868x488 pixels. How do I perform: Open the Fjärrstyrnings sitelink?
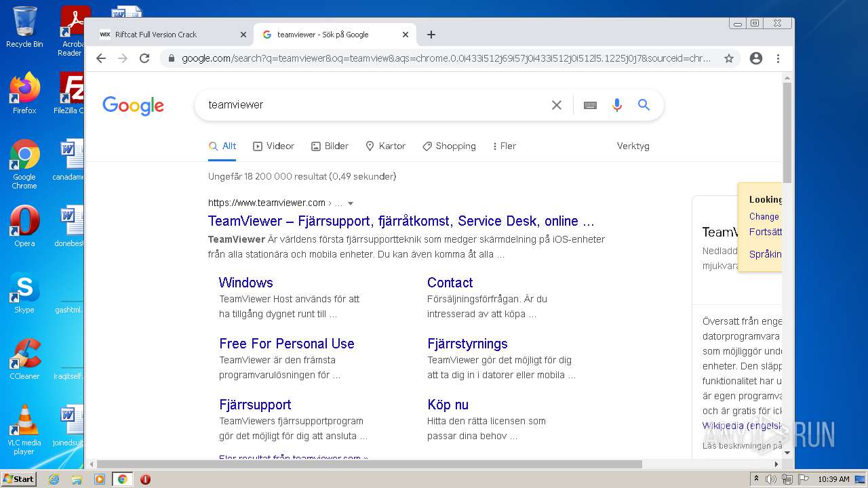[x=467, y=344]
